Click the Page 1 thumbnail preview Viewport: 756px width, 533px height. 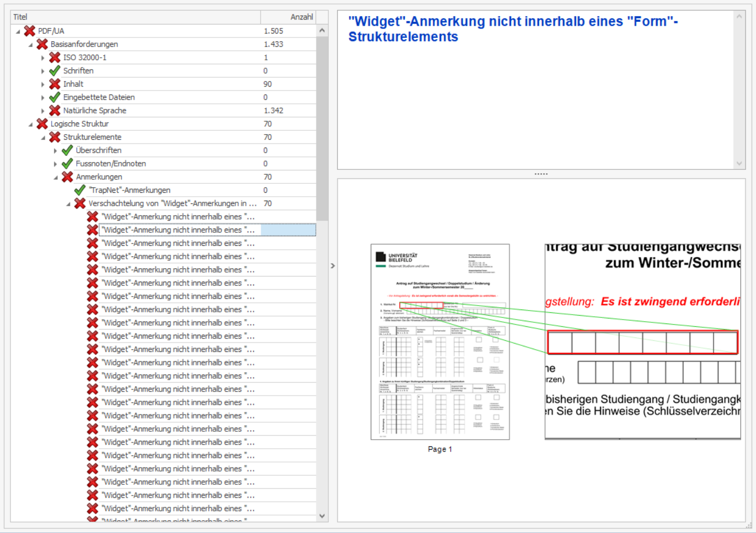click(x=440, y=342)
